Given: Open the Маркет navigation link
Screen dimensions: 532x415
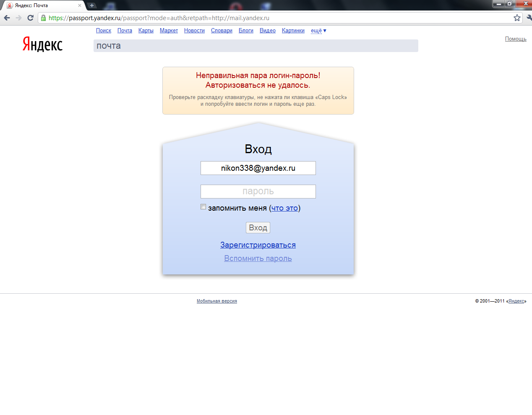Looking at the screenshot, I should click(x=169, y=31).
